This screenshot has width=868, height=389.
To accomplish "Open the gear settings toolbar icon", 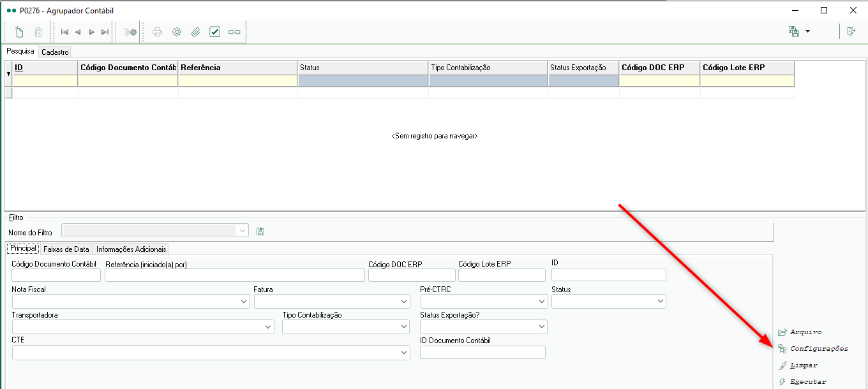I will 177,32.
